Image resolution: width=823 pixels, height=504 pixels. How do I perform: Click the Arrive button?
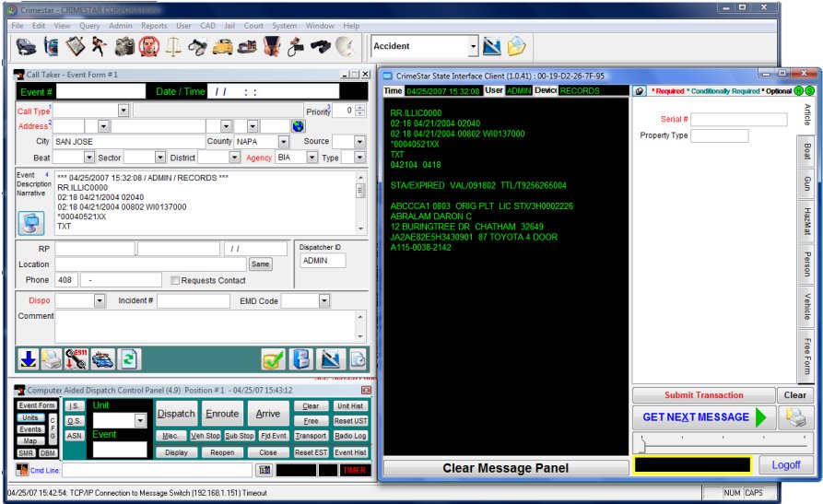click(267, 415)
